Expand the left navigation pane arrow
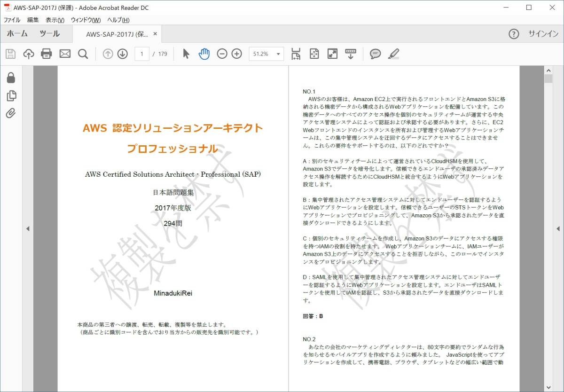The image size is (564, 392). (27, 228)
